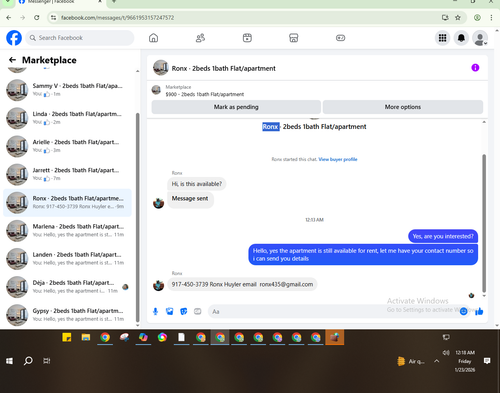Click Mark as pending button
Viewport: 500px width, 393px height.
tap(236, 107)
